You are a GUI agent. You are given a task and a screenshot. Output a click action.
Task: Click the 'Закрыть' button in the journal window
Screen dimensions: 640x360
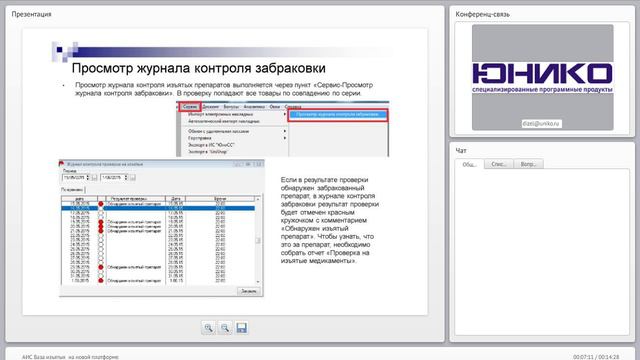[249, 291]
